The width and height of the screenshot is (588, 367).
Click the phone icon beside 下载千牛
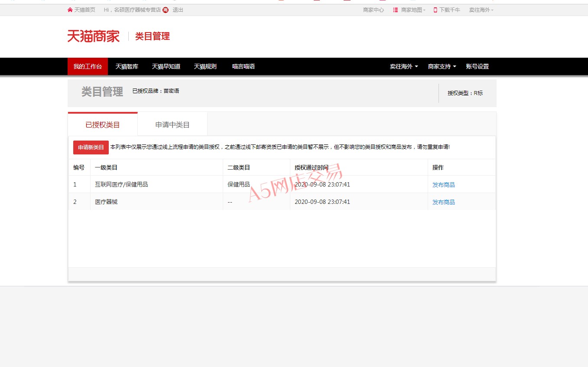435,10
